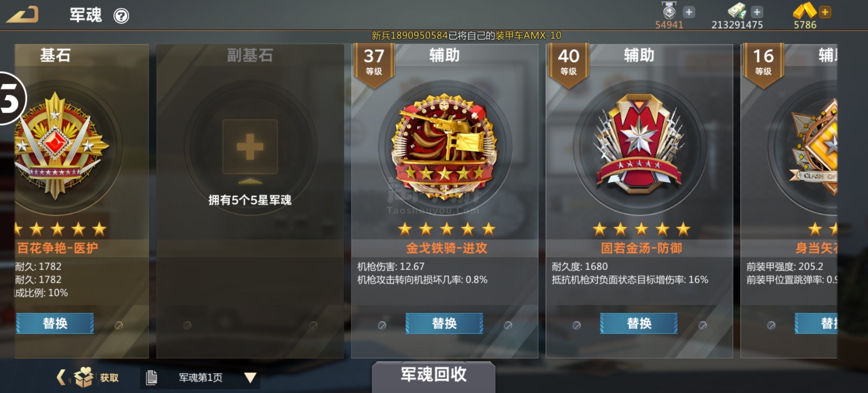Open the 军魂 help question mark
Viewport: 868px width, 393px height.
[x=121, y=16]
